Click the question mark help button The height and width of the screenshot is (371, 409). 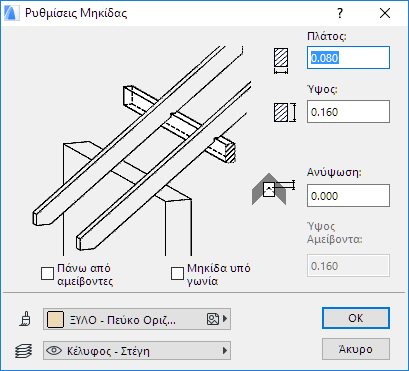[340, 13]
